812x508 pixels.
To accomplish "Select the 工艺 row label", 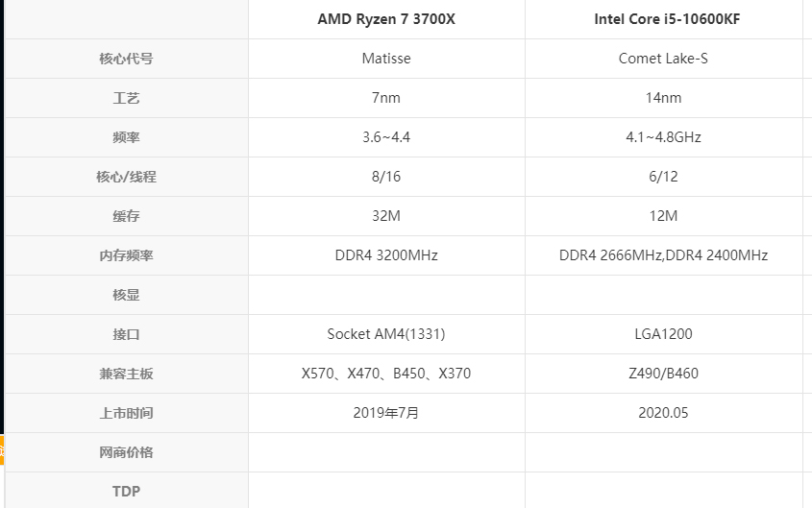I will click(126, 98).
